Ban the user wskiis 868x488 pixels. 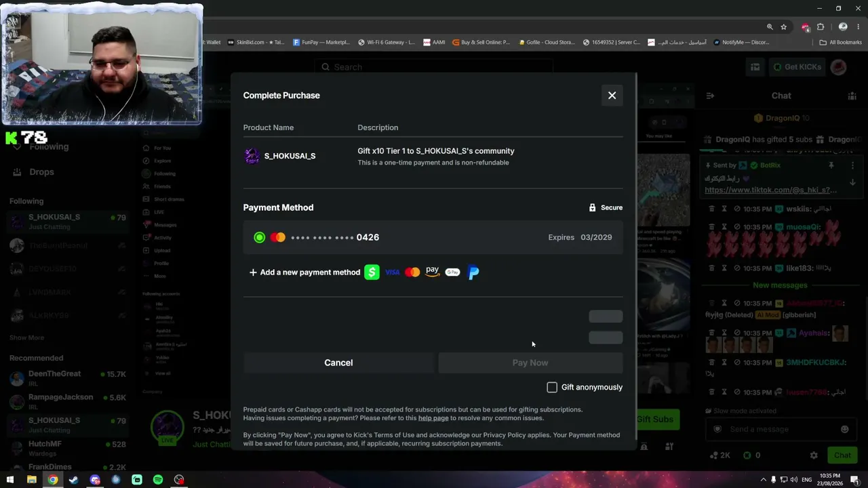pyautogui.click(x=737, y=209)
